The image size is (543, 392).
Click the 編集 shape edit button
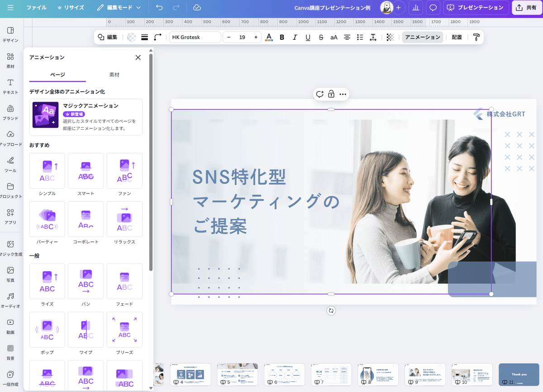[108, 38]
